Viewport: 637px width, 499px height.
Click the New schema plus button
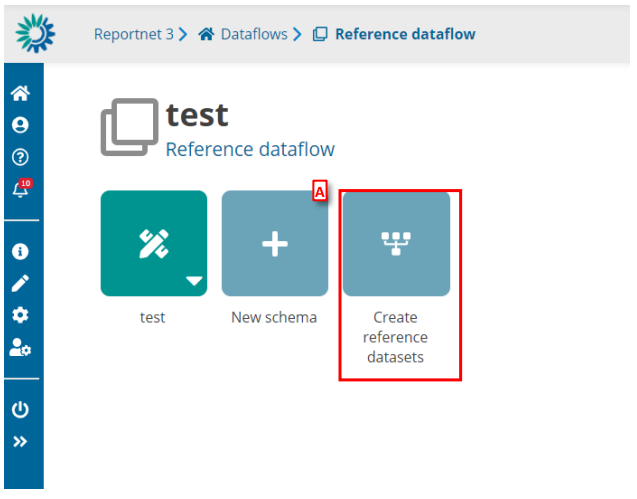tap(275, 243)
